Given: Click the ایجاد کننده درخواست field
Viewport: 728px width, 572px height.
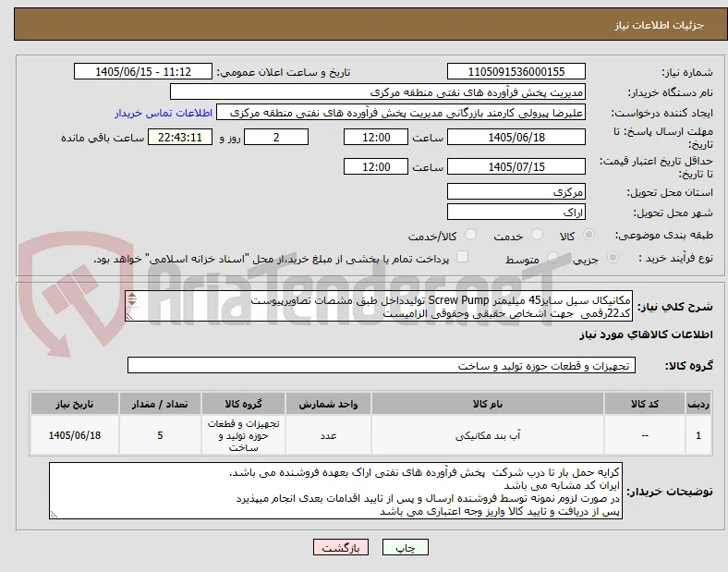Looking at the screenshot, I should click(401, 113).
